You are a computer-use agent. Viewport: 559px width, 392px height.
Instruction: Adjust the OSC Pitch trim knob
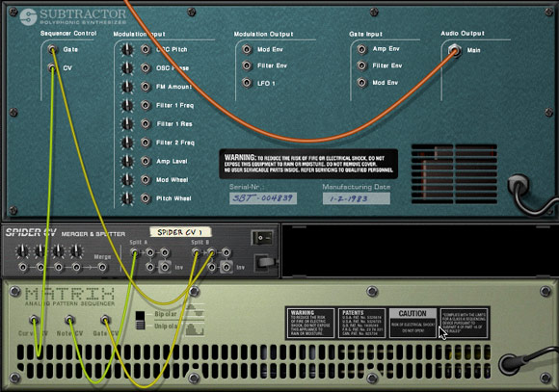(127, 49)
